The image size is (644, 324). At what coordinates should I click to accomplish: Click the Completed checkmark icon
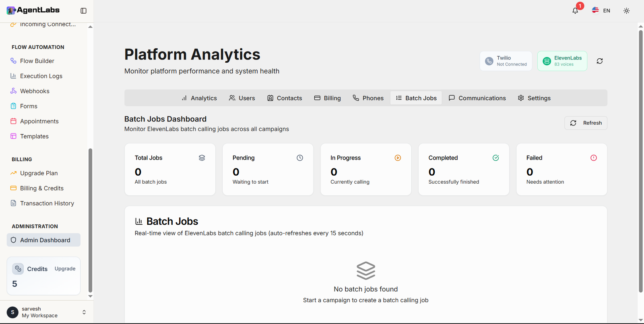[496, 158]
